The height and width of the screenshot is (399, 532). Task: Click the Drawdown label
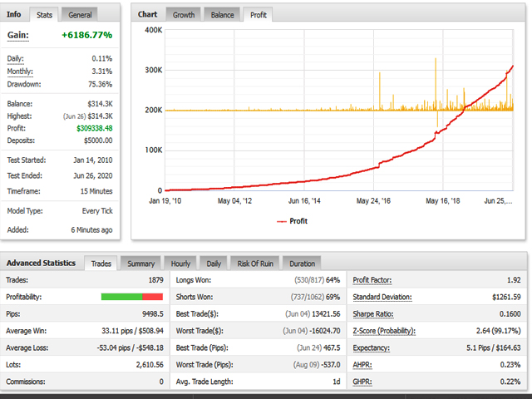point(27,84)
